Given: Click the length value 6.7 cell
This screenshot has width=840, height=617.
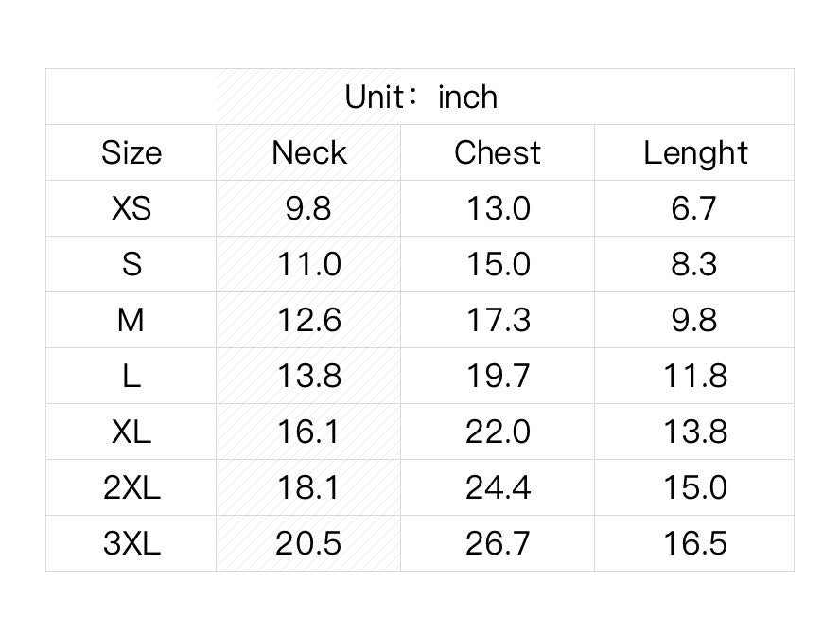Looking at the screenshot, I should click(694, 208).
